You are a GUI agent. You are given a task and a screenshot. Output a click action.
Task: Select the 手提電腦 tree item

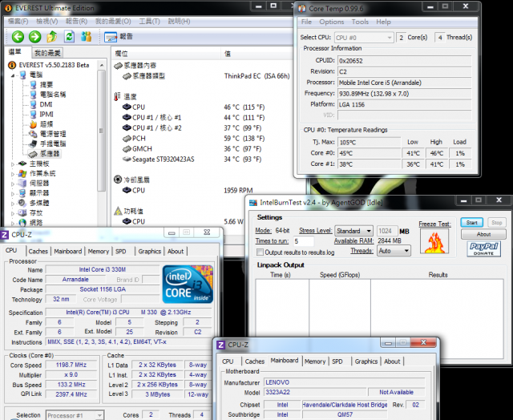click(x=53, y=143)
